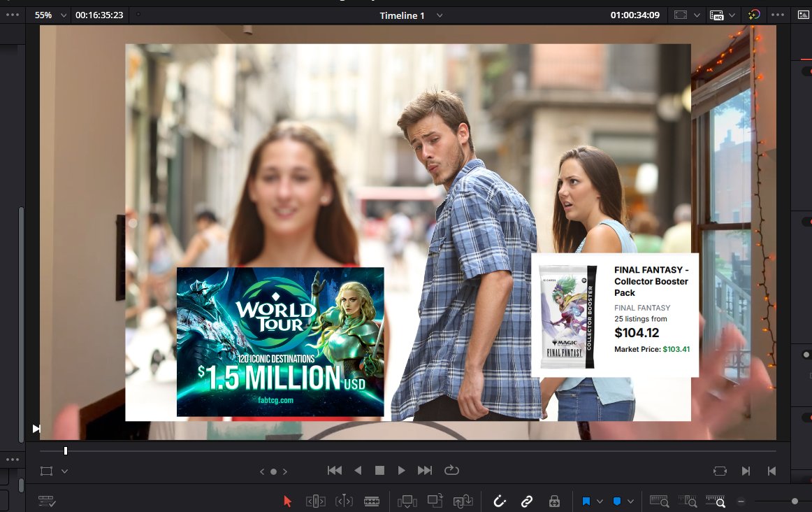The image size is (812, 512).
Task: Add a blue marker
Action: 617,501
